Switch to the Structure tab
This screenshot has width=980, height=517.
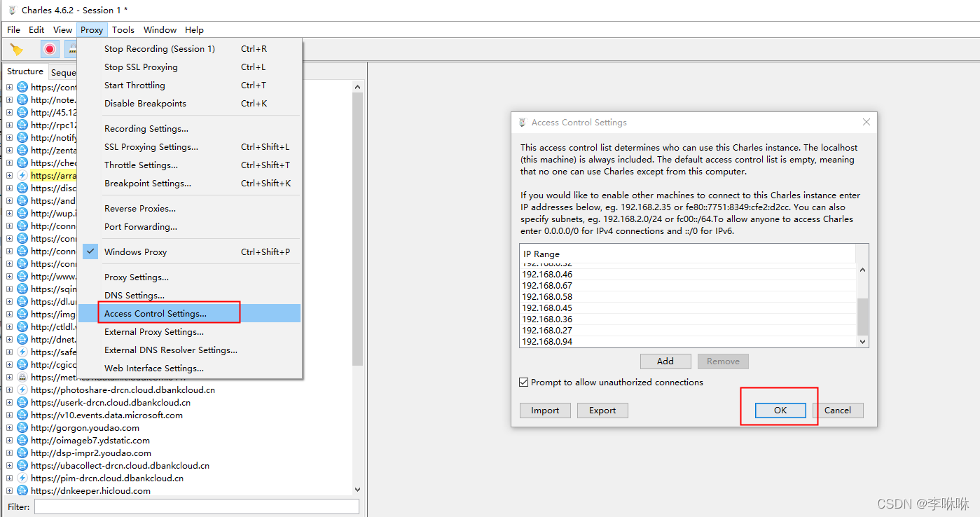25,71
